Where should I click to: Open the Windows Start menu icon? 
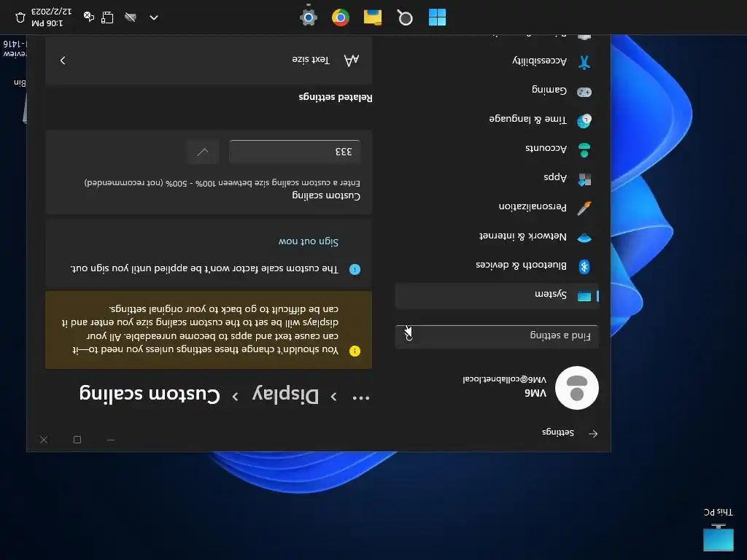437,17
